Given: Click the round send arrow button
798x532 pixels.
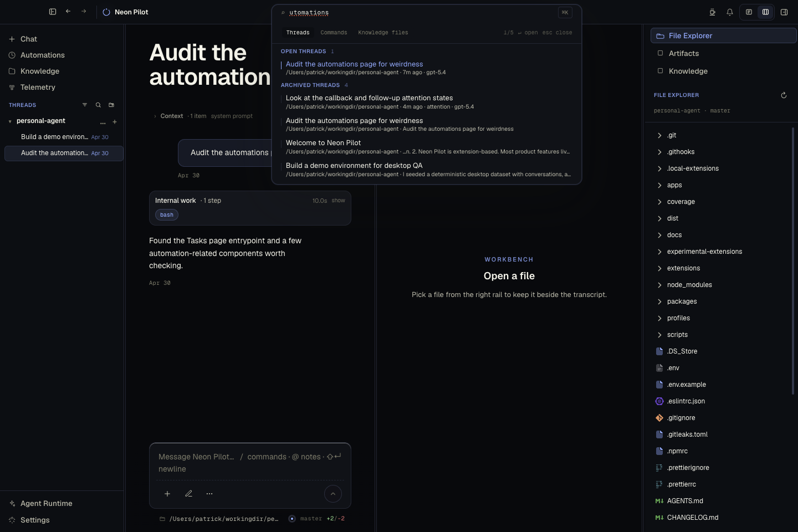Looking at the screenshot, I should (333, 494).
